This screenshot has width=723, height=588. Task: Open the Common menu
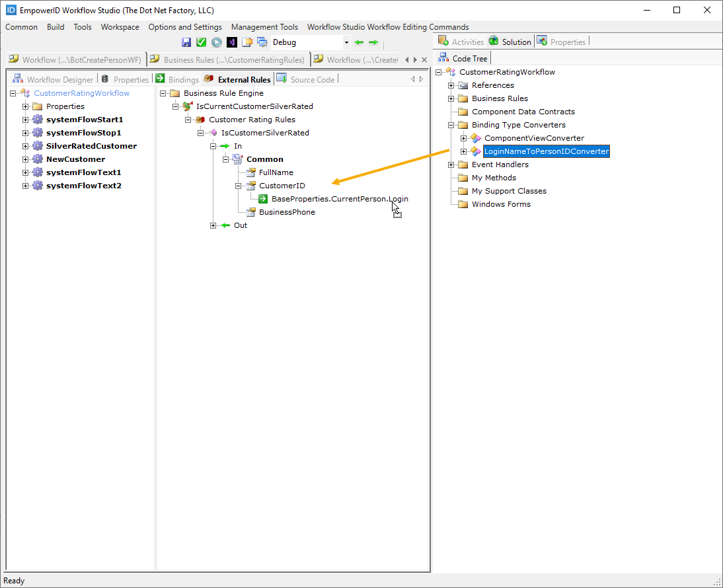(x=21, y=26)
